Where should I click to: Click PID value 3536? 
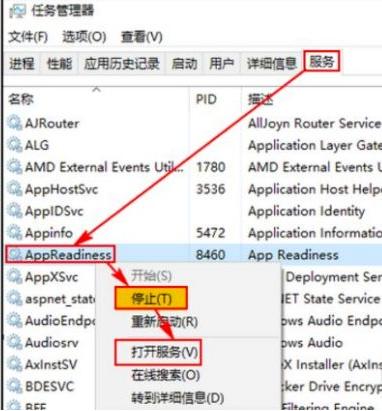[x=211, y=189]
